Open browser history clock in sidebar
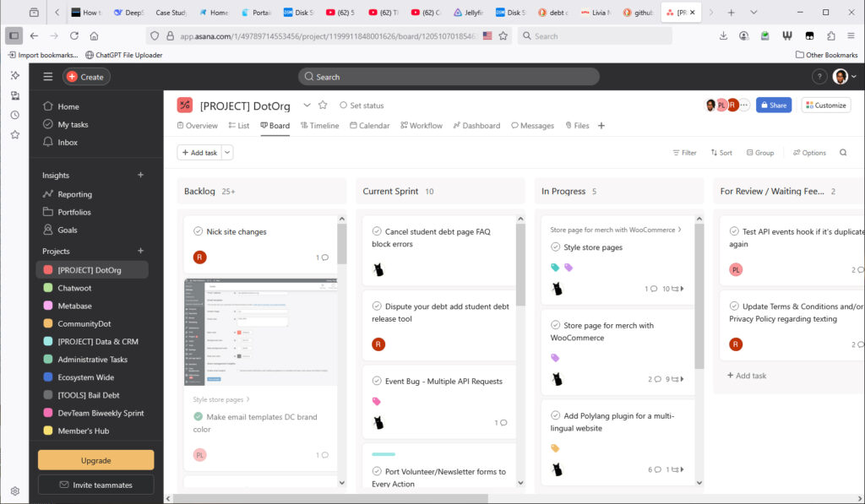 15,115
